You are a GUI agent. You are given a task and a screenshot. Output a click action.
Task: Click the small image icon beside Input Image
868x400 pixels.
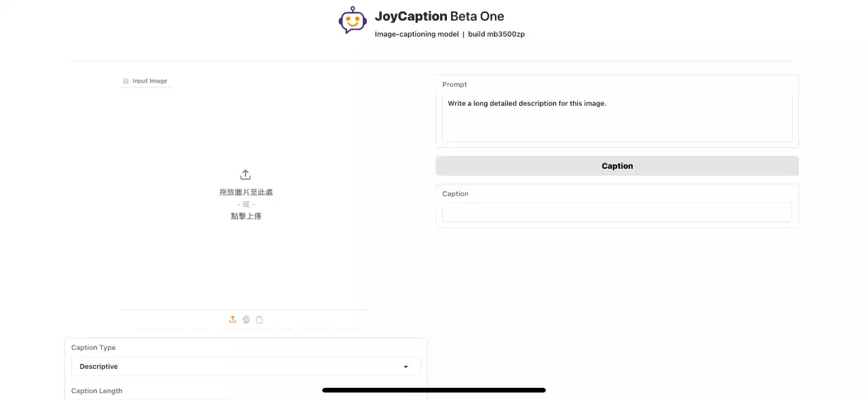126,81
